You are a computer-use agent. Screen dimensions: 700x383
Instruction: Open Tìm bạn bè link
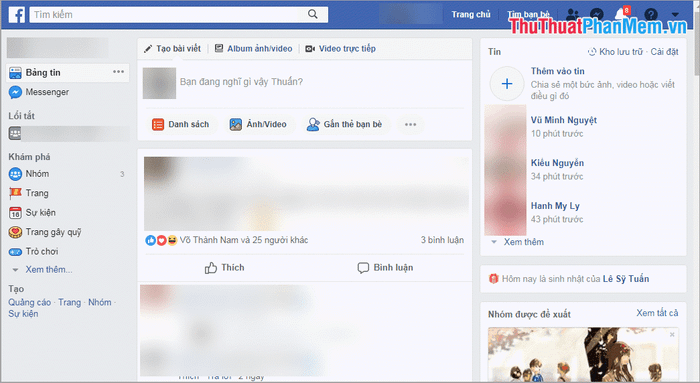tap(528, 14)
